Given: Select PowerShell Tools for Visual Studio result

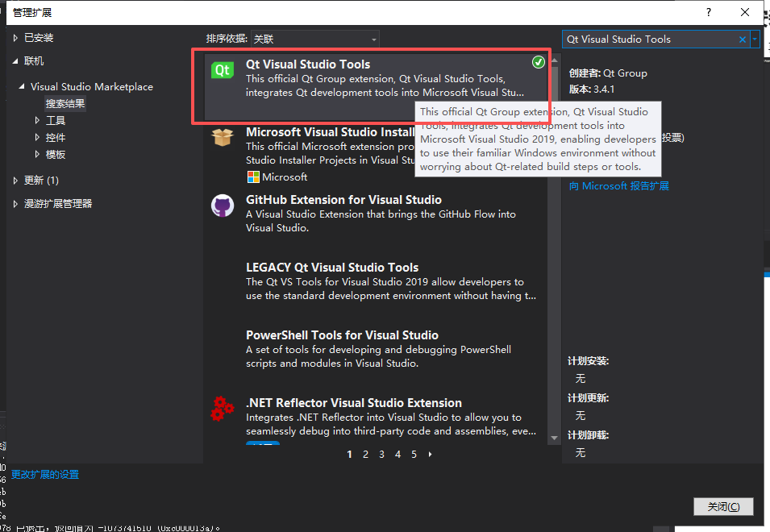Looking at the screenshot, I should pyautogui.click(x=343, y=335).
